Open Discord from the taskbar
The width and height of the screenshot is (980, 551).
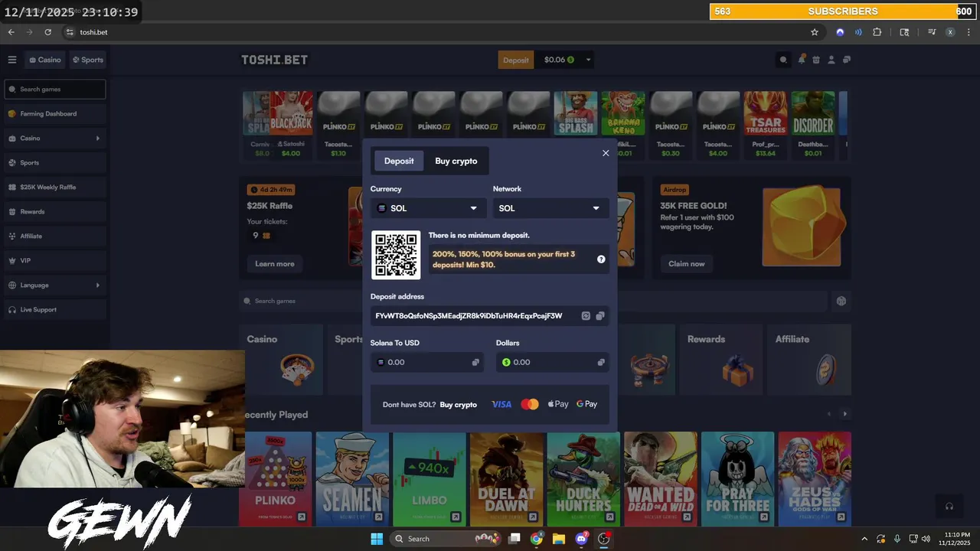581,539
